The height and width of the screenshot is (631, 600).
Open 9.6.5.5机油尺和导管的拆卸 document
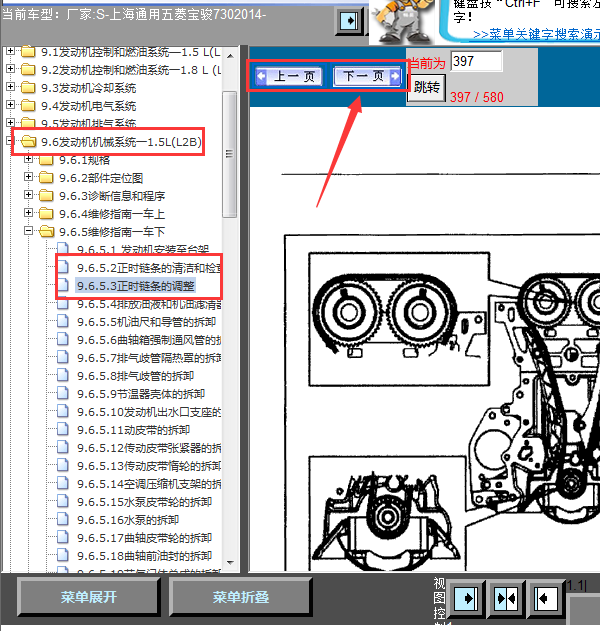pyautogui.click(x=146, y=322)
